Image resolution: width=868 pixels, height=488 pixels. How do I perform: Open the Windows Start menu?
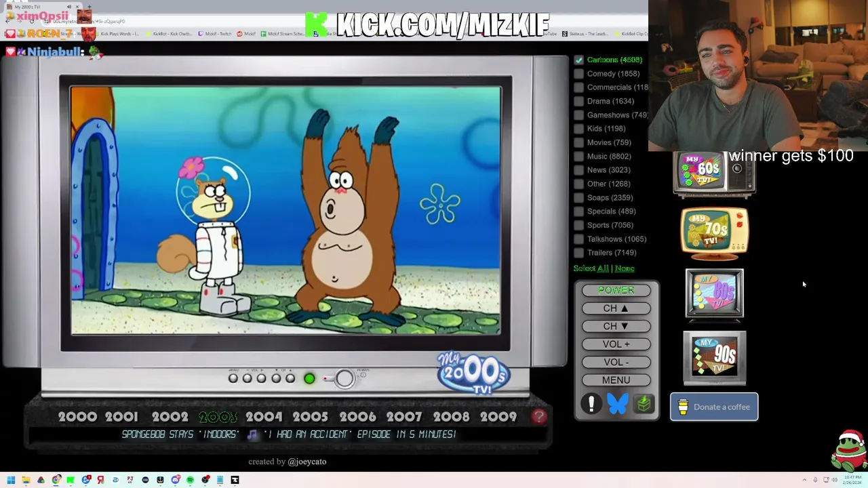pyautogui.click(x=11, y=480)
